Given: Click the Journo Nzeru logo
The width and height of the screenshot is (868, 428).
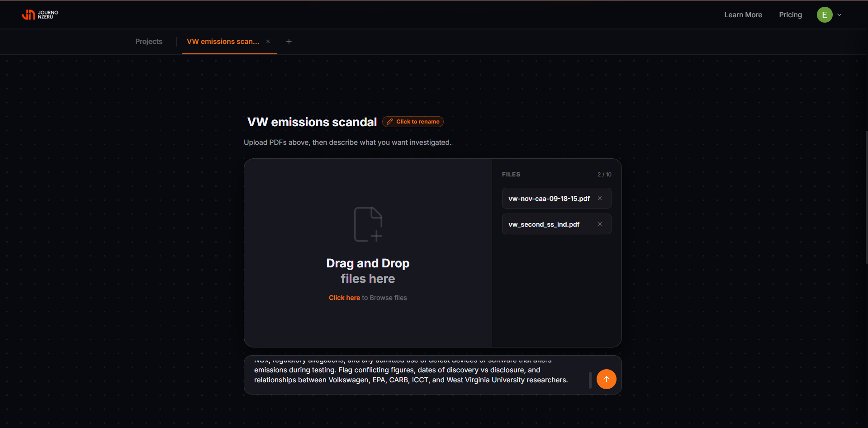Looking at the screenshot, I should tap(40, 15).
